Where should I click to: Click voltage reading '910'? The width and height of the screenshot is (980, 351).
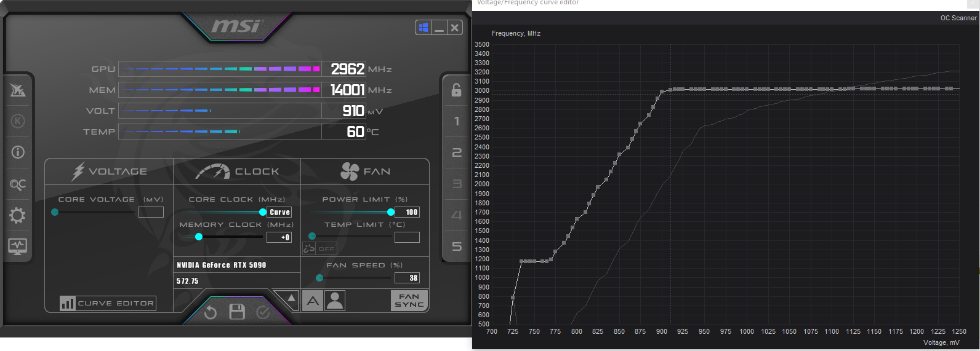[353, 111]
